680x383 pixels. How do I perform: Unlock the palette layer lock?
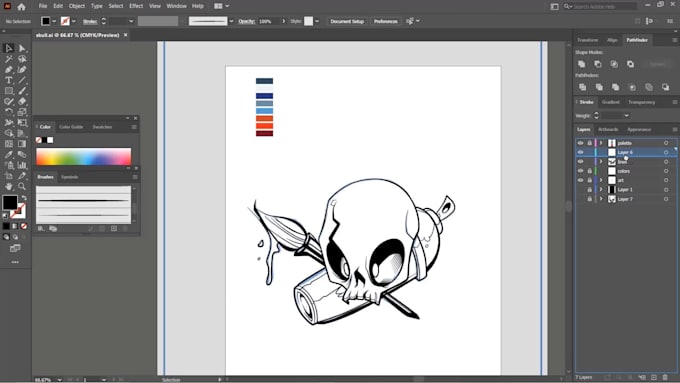[x=589, y=143]
